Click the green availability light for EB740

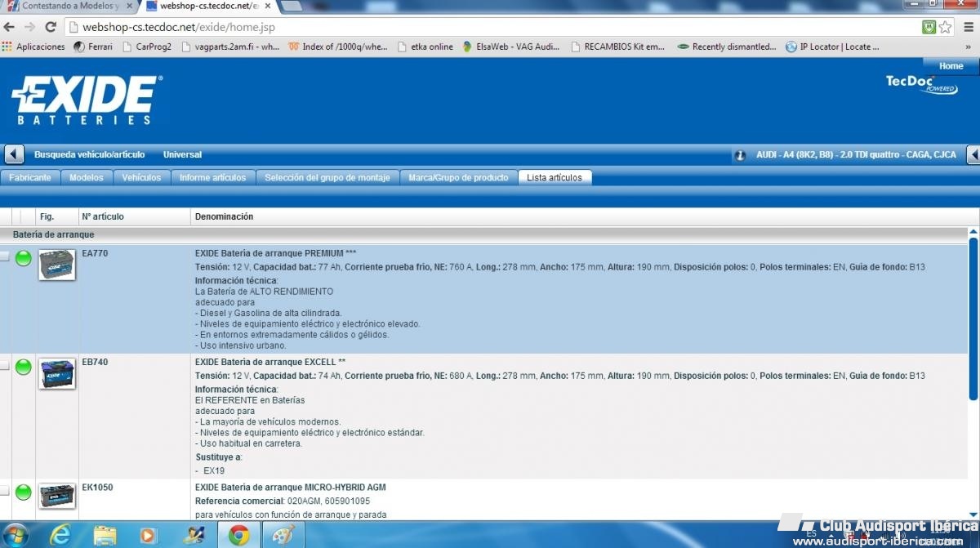tap(24, 367)
